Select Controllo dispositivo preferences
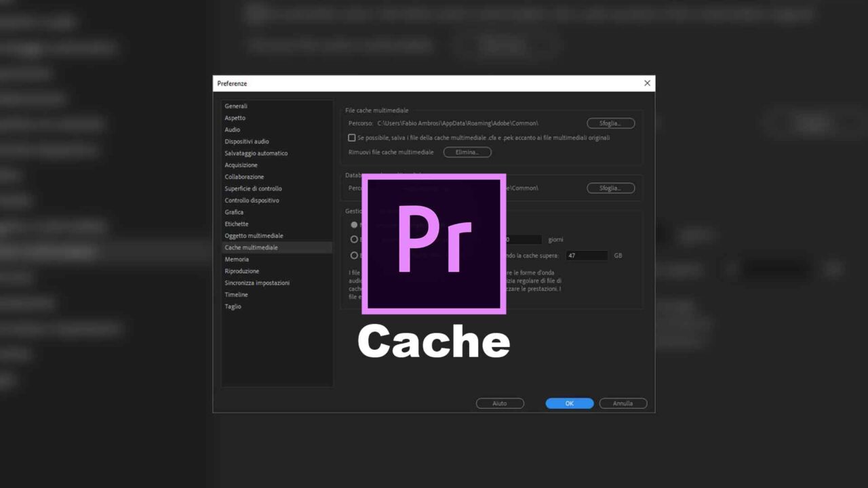This screenshot has height=488, width=868. [x=252, y=200]
